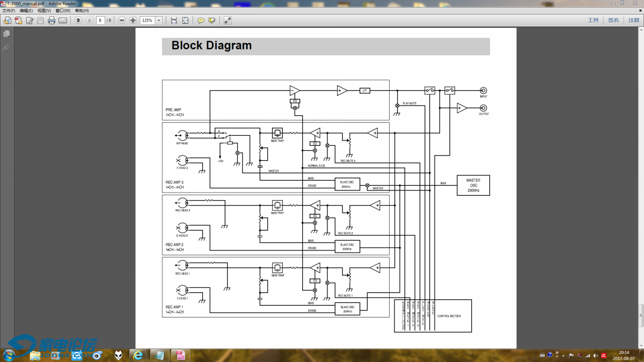Open the 窗口(W) menu
The image size is (644, 362).
[63, 11]
